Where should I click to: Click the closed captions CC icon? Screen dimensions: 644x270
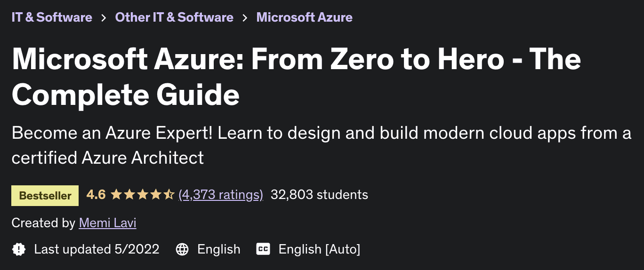coord(263,249)
